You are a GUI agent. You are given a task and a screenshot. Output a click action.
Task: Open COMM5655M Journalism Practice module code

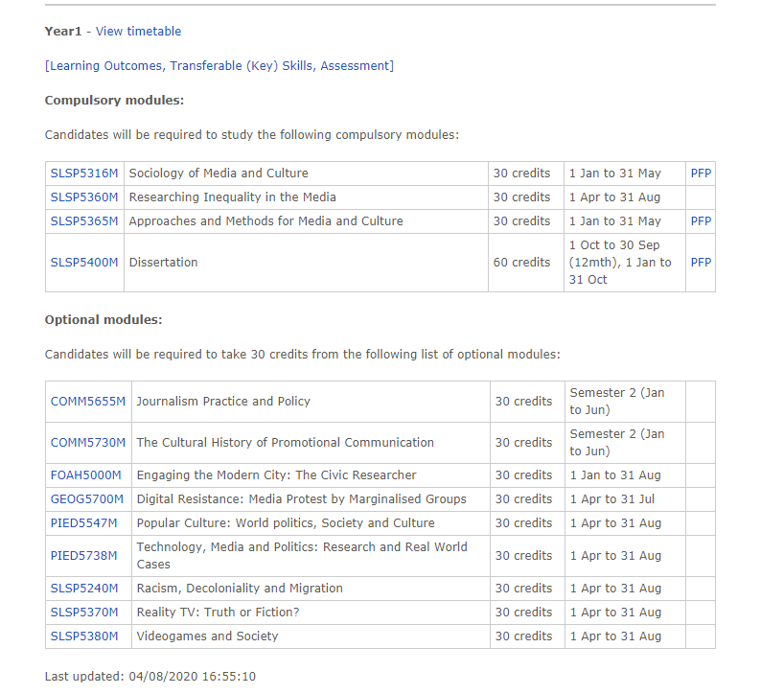88,402
